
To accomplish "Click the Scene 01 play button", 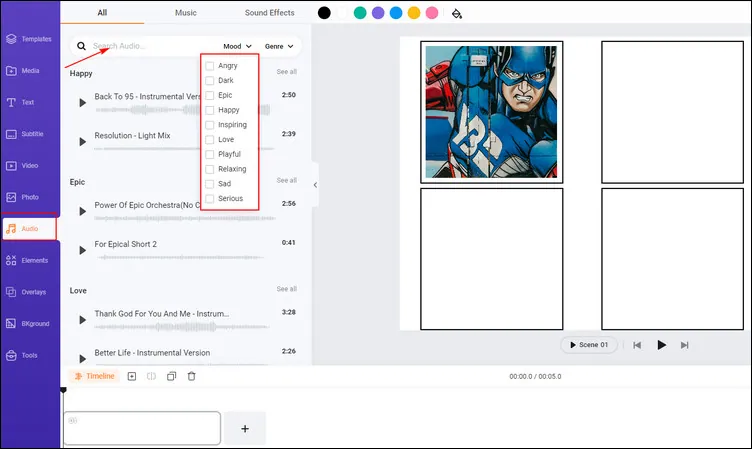I will [x=589, y=345].
